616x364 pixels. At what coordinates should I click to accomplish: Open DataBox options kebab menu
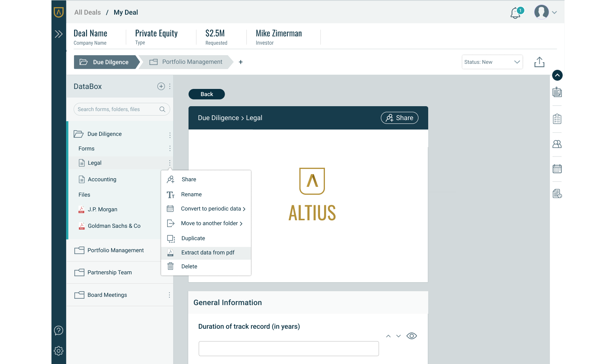pos(170,86)
